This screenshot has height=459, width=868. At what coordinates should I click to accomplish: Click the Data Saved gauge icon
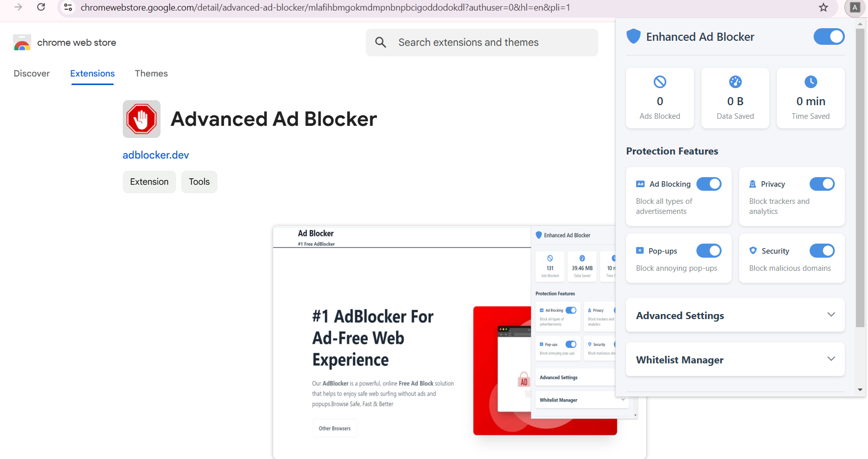(735, 82)
